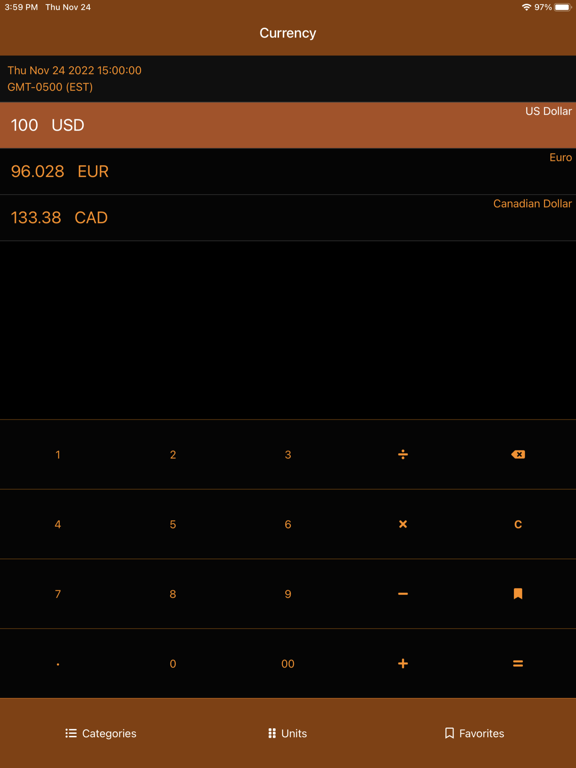Viewport: 576px width, 768px height.
Task: Select the multiplication operator key
Action: tap(403, 524)
